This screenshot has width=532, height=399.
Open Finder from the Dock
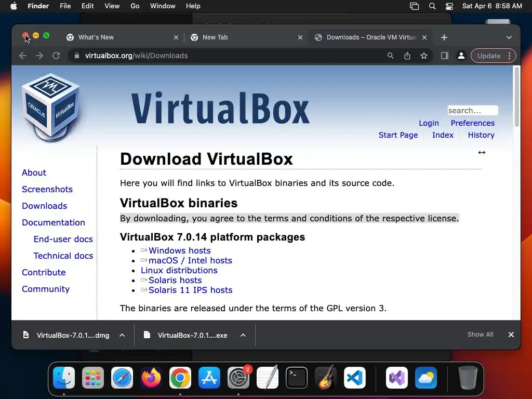64,378
